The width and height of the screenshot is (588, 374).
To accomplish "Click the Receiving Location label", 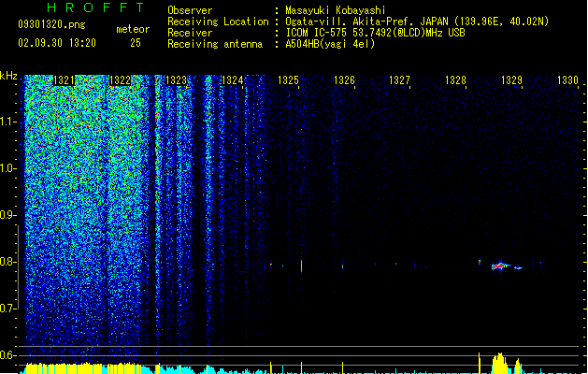I will [x=218, y=22].
